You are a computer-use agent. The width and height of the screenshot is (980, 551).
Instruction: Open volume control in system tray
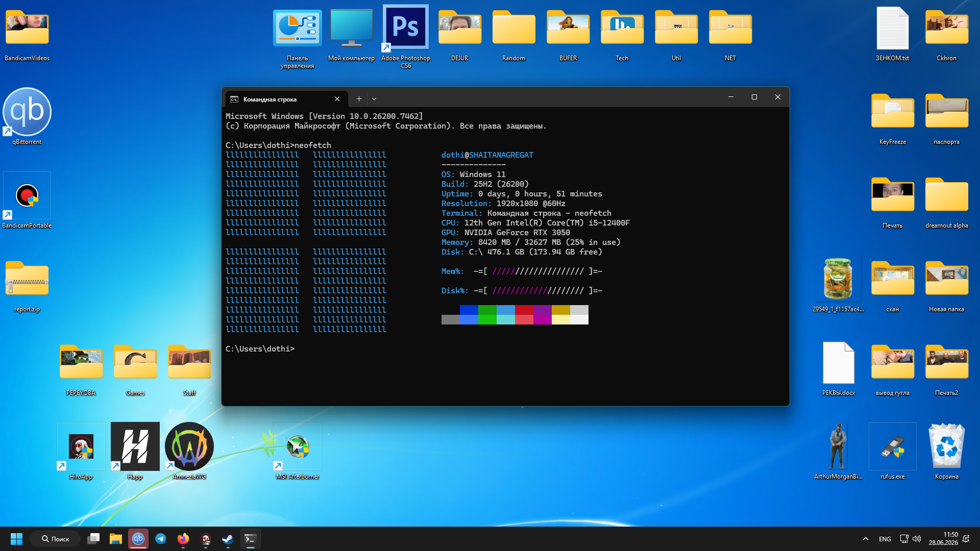coord(917,539)
